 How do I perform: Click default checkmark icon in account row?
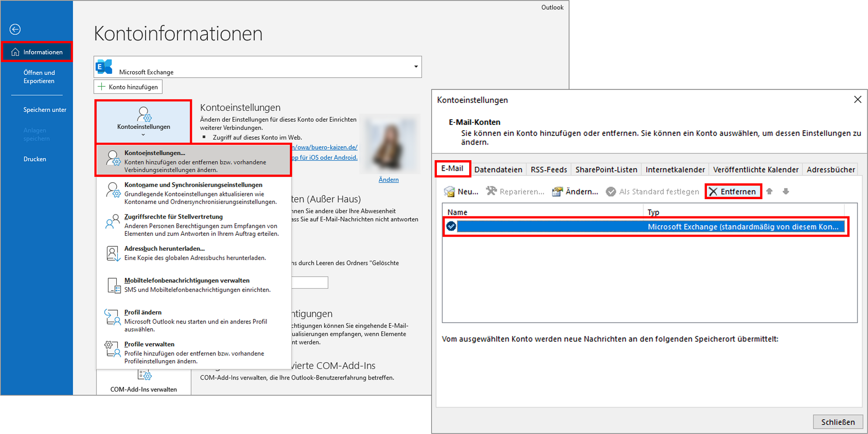tap(451, 226)
